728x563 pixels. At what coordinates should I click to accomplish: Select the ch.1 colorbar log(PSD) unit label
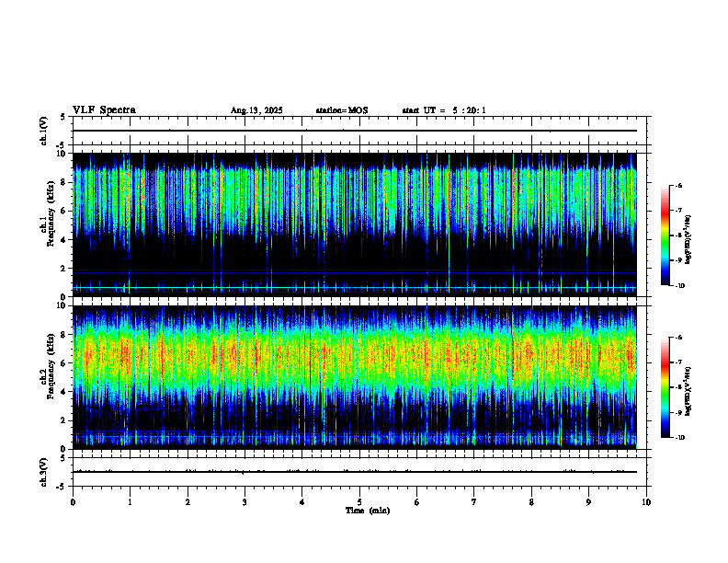(x=688, y=240)
